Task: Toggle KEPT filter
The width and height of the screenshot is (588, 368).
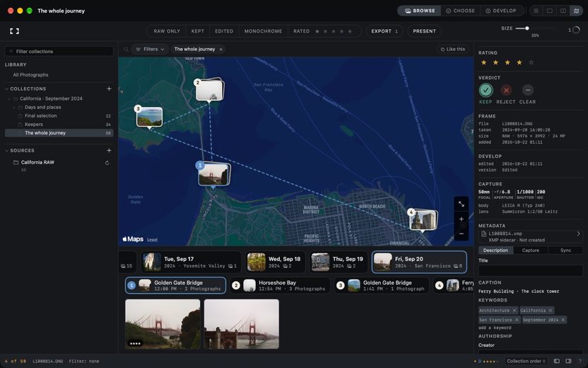Action: coord(198,31)
